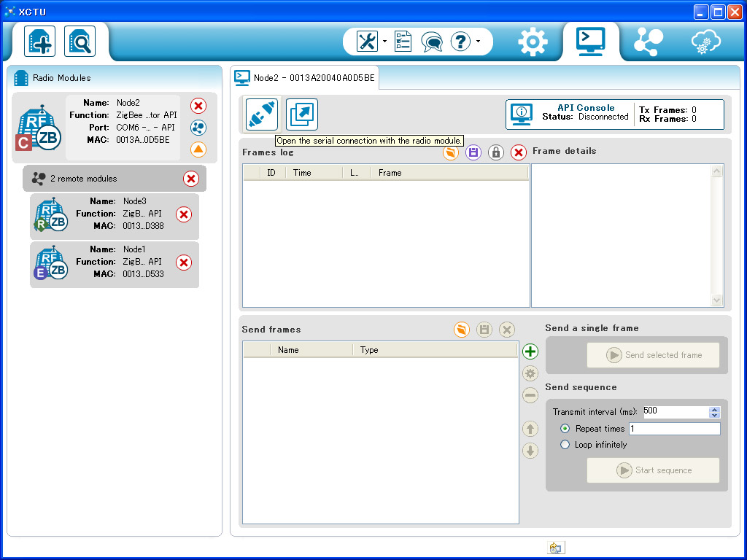This screenshot has height=560, width=747.
Task: Click Start sequence button
Action: pos(653,470)
